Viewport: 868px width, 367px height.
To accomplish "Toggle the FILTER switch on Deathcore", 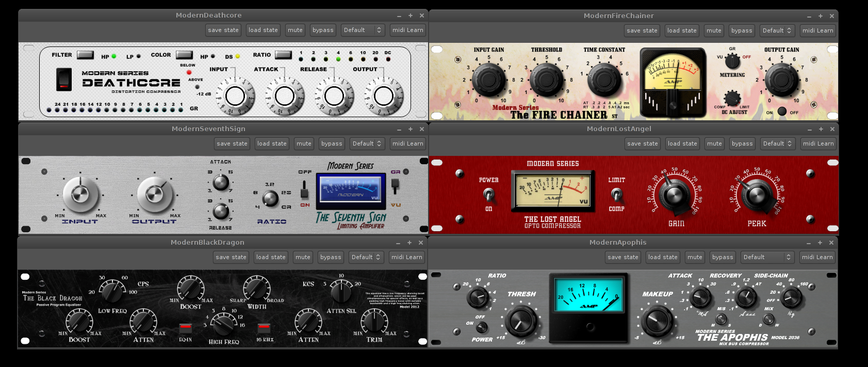I will (x=85, y=55).
